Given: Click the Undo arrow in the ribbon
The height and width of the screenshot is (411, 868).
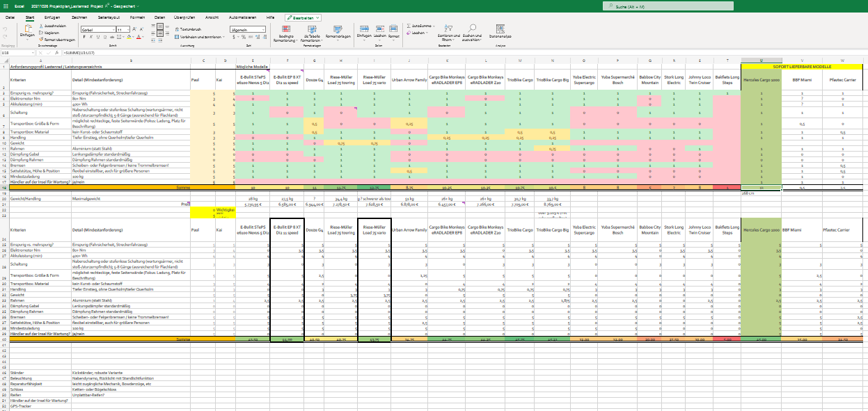Looking at the screenshot, I should (x=6, y=29).
